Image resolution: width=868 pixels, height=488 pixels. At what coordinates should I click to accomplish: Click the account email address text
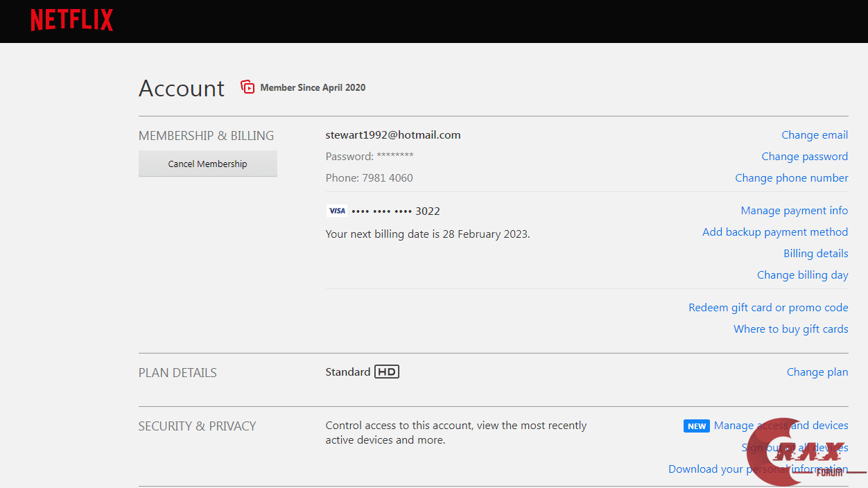tap(393, 135)
